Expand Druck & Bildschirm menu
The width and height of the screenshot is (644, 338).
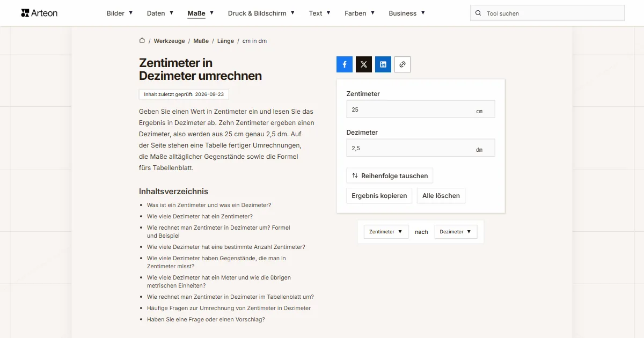point(261,13)
